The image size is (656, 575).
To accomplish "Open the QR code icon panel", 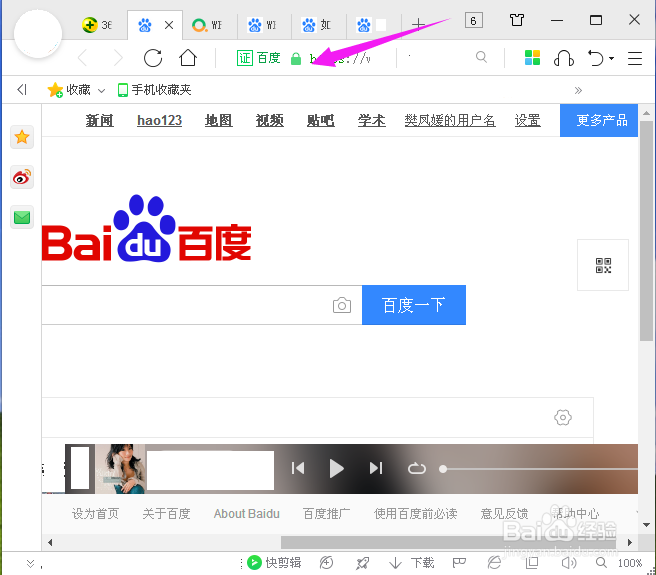I will (603, 265).
